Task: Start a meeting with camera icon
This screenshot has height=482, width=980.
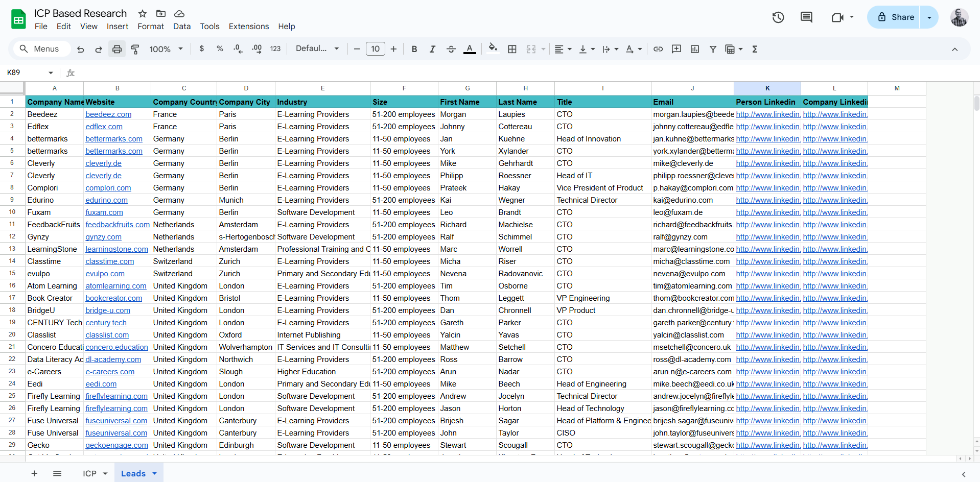Action: [837, 17]
